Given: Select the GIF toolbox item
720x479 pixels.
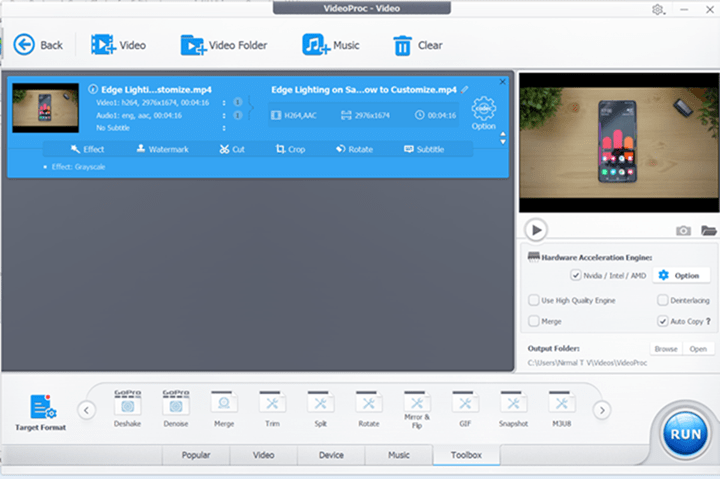Looking at the screenshot, I should [465, 409].
